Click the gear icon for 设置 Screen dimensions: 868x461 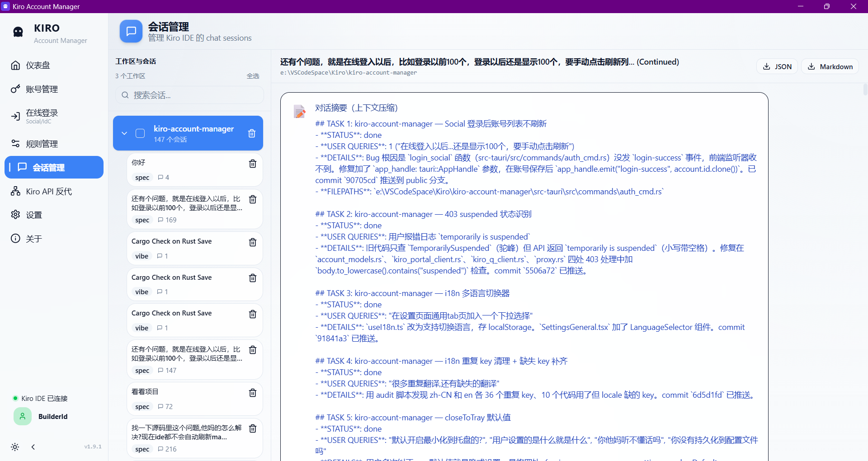tap(15, 215)
